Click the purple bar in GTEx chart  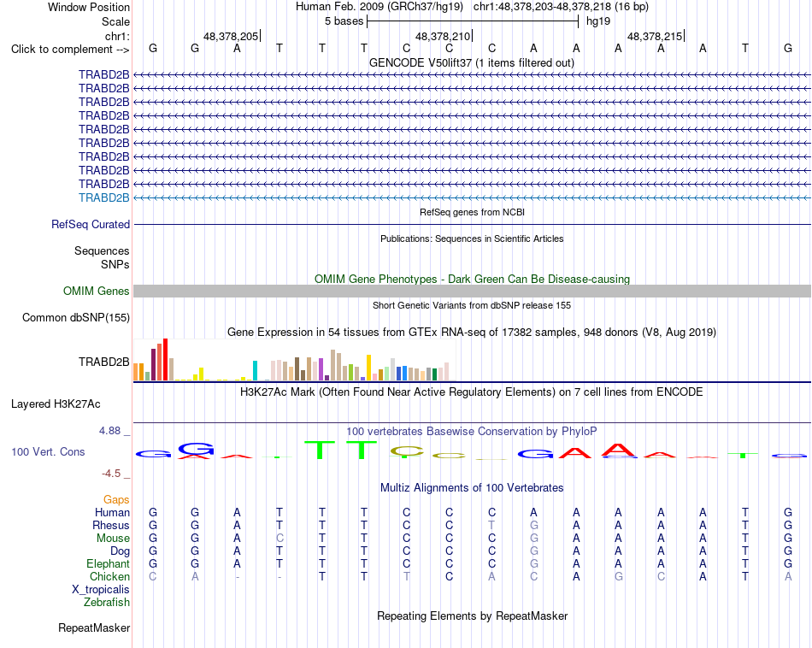click(x=321, y=370)
